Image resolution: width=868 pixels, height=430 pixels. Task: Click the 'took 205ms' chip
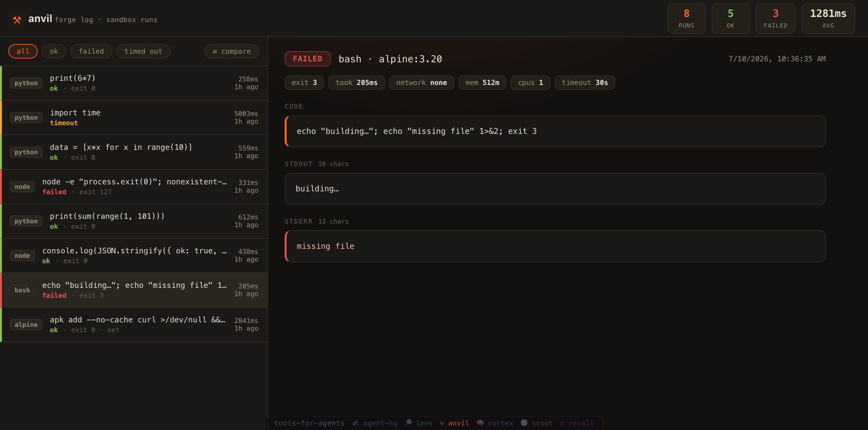[x=356, y=83]
